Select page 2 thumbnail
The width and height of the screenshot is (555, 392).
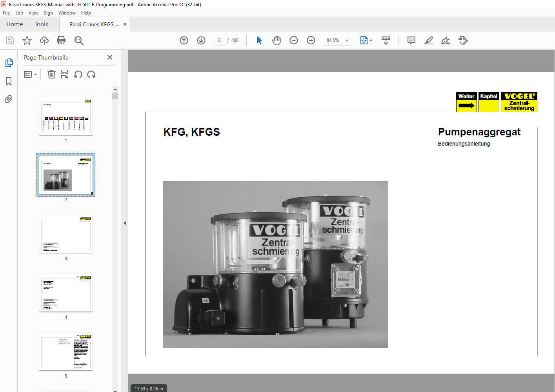pos(66,175)
